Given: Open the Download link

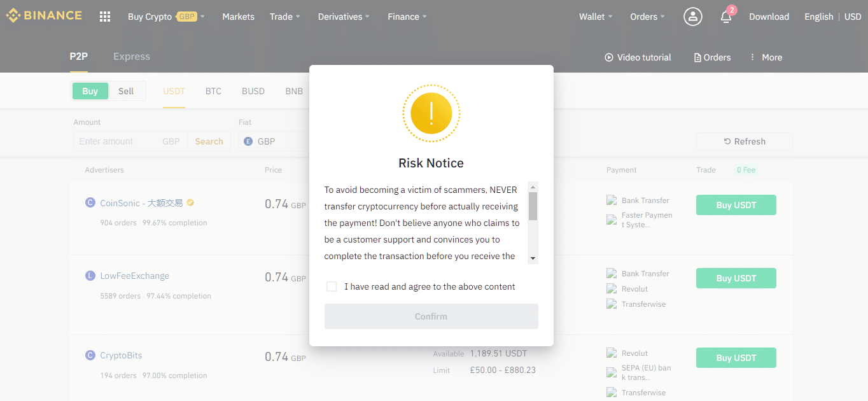Looking at the screenshot, I should pos(769,17).
